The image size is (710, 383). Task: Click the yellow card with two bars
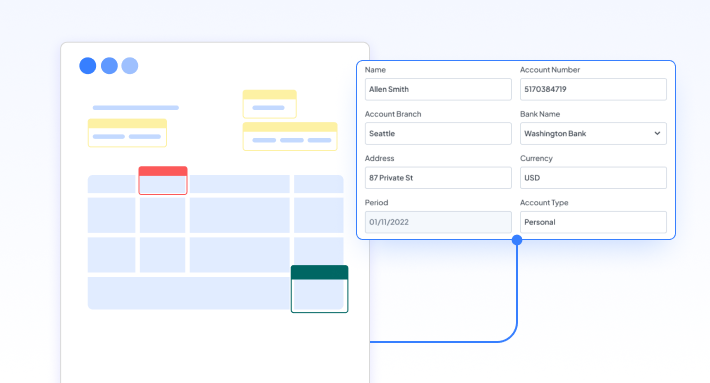(127, 133)
